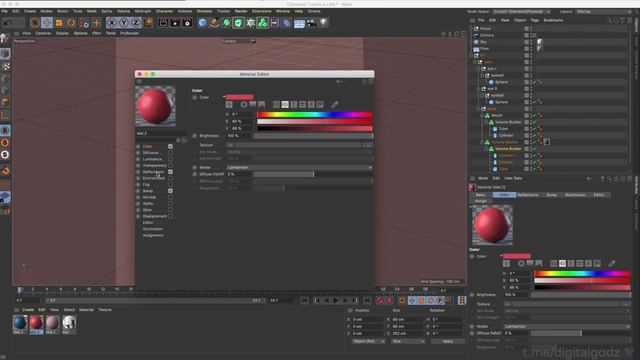Enable the Transparency channel checkbox
Image resolution: width=640 pixels, height=360 pixels.
click(170, 165)
